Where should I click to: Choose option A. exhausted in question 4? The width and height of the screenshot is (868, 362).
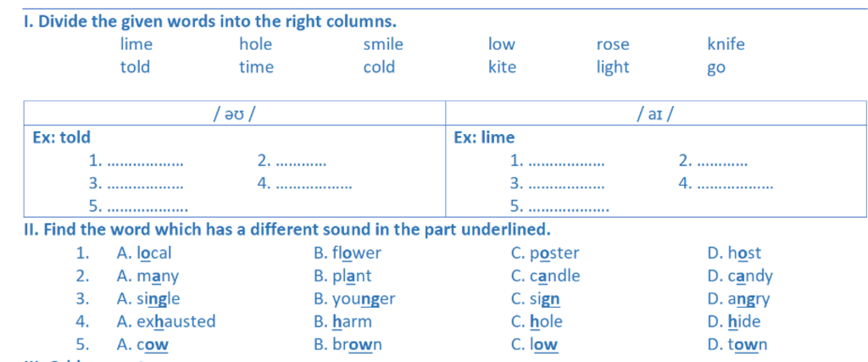click(165, 321)
